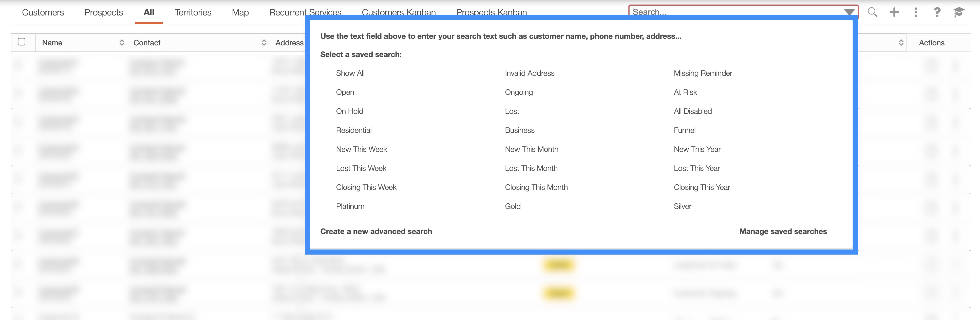Pick the At Risk saved search
The image size is (980, 320).
[x=685, y=92]
